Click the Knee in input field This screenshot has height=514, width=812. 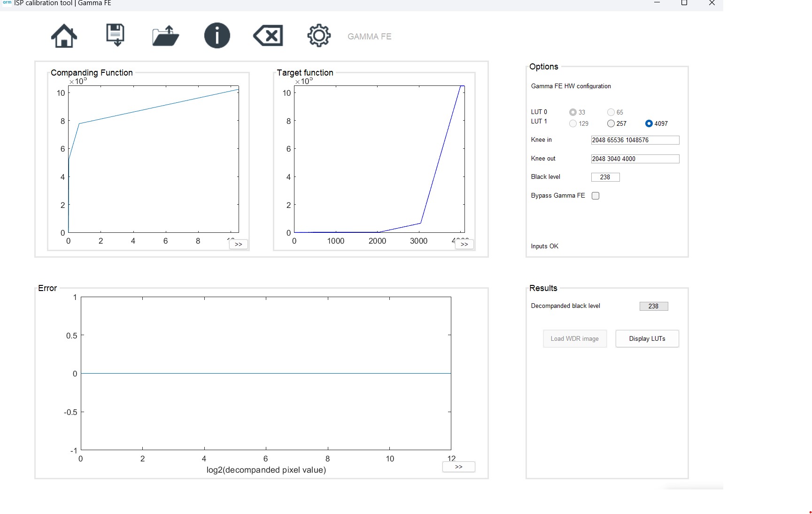[x=635, y=140]
